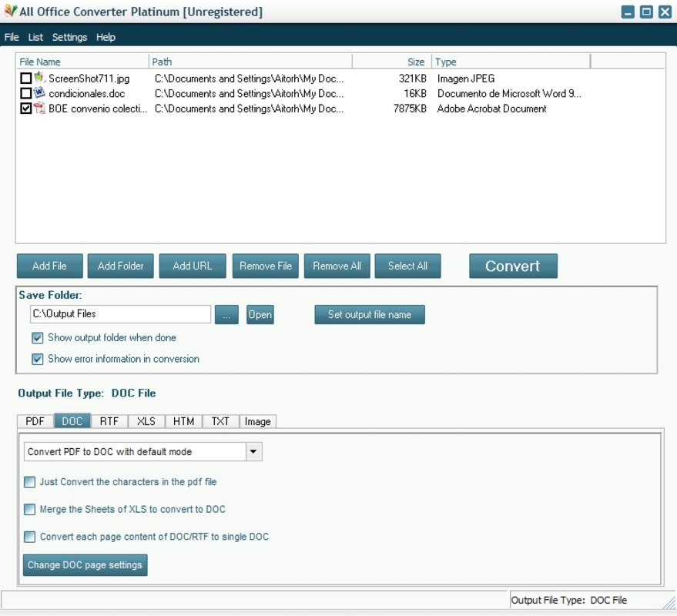Close the All Office Converter window
The image size is (677, 616).
[665, 12]
